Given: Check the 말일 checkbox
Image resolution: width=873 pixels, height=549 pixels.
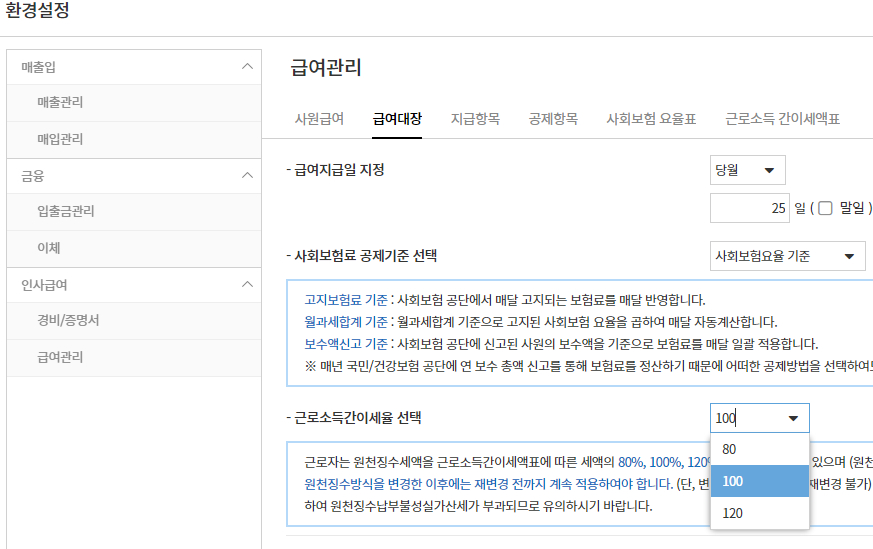Looking at the screenshot, I should 826,209.
